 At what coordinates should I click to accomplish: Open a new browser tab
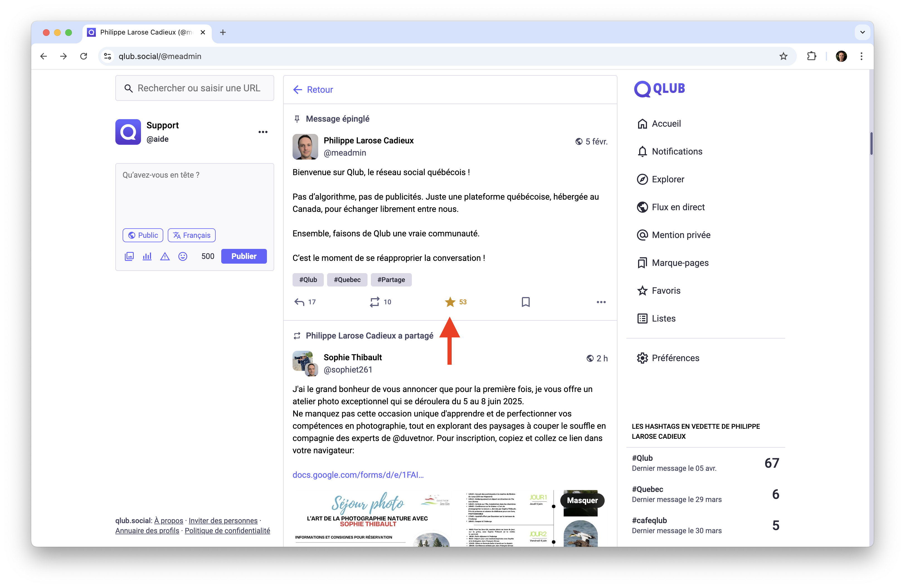pyautogui.click(x=223, y=32)
